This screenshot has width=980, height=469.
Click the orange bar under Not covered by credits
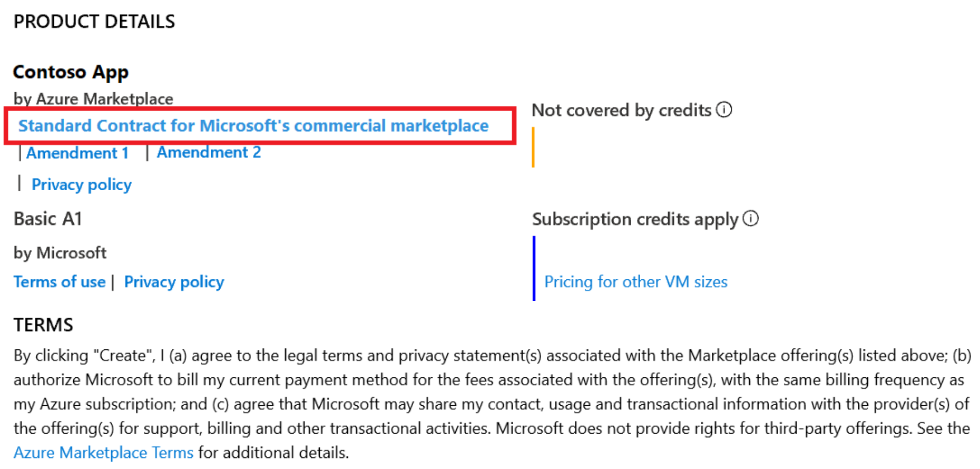[533, 147]
